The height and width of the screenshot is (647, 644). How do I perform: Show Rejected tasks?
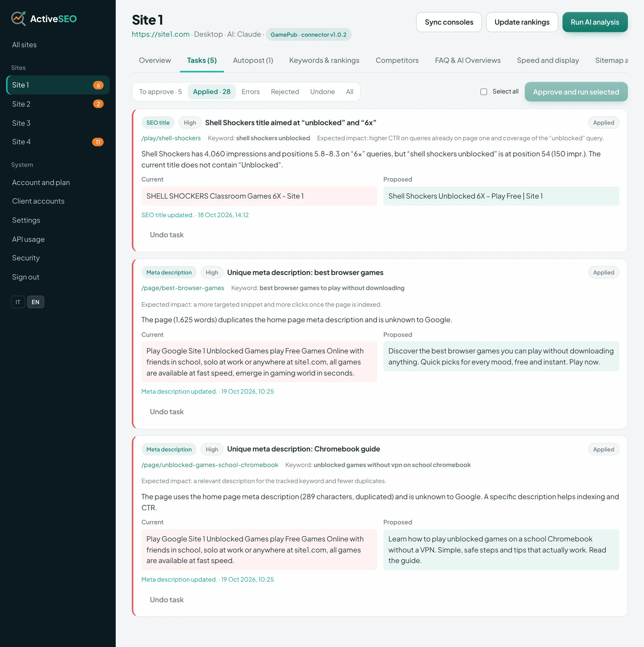pyautogui.click(x=285, y=92)
